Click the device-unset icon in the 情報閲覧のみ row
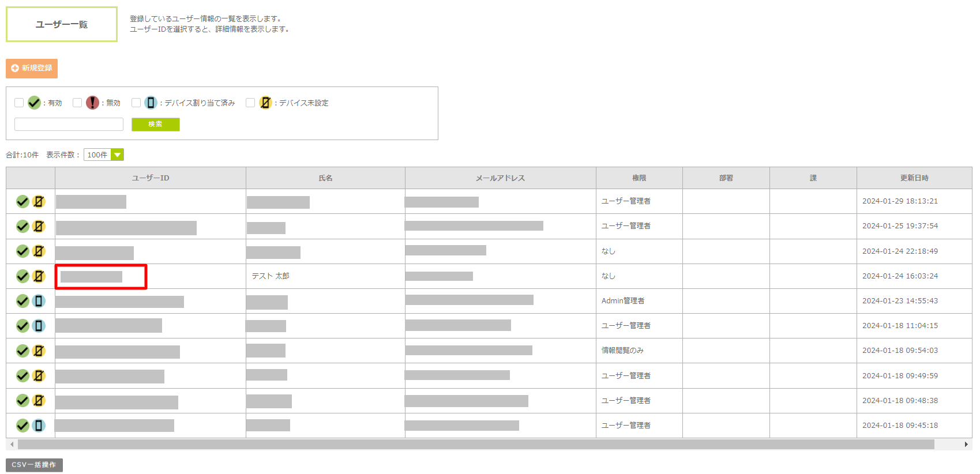This screenshot has width=980, height=474. [x=39, y=351]
